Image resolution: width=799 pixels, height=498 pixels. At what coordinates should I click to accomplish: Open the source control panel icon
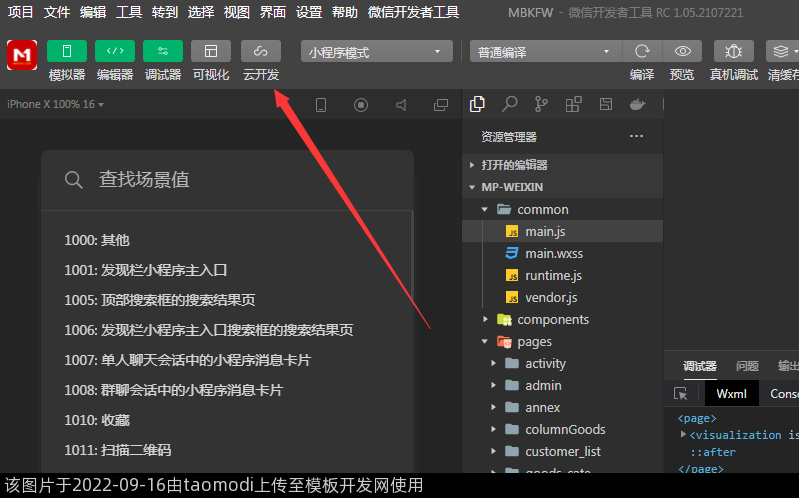pos(541,104)
